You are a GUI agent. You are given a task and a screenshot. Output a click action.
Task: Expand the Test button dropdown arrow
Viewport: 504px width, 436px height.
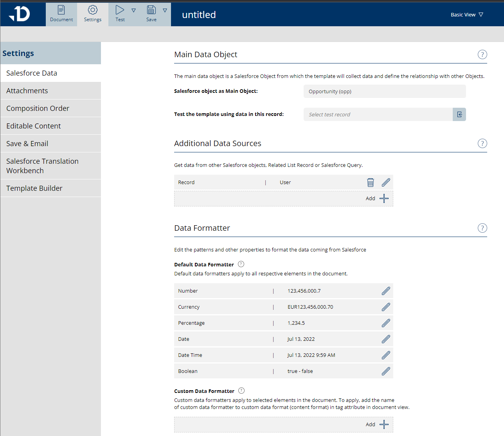[134, 11]
